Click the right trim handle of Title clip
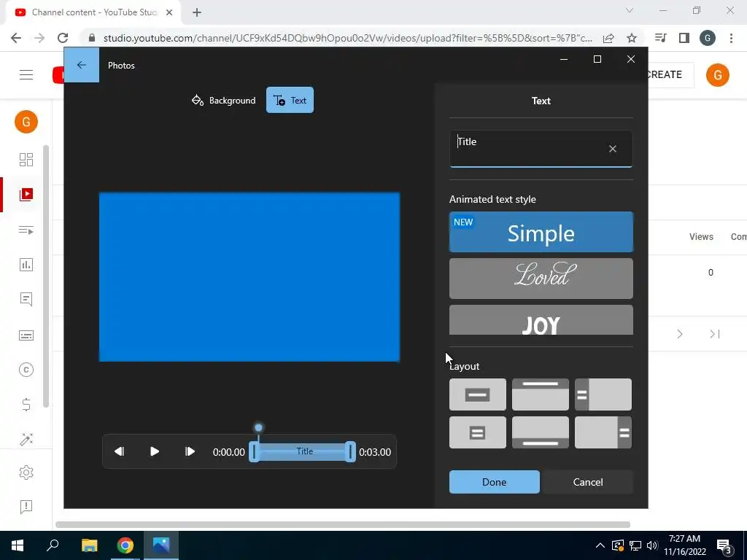747x560 pixels. pyautogui.click(x=351, y=451)
